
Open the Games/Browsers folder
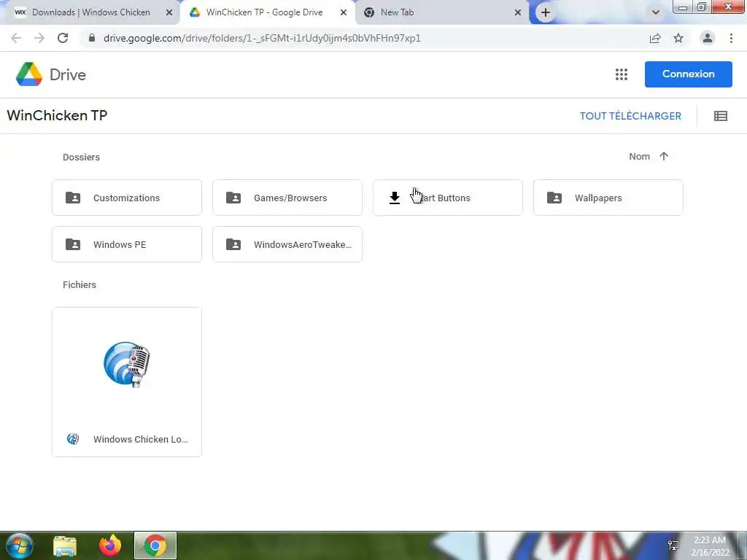coord(287,198)
